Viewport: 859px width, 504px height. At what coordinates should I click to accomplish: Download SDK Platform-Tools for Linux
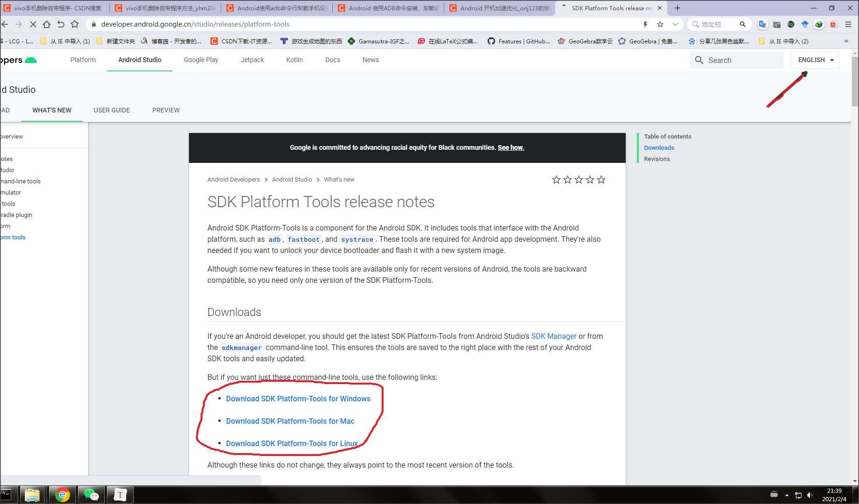[x=292, y=443]
